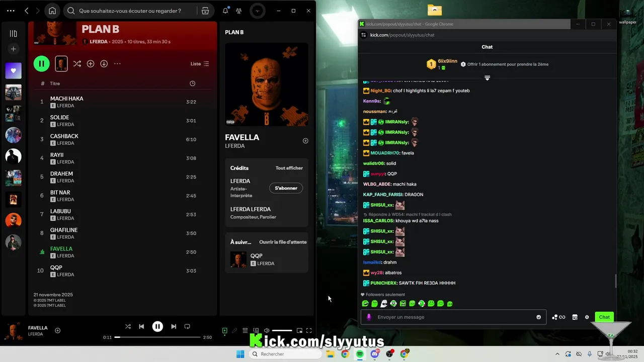Open Liked Songs in the sidebar
This screenshot has width=644, height=362.
pos(14,70)
